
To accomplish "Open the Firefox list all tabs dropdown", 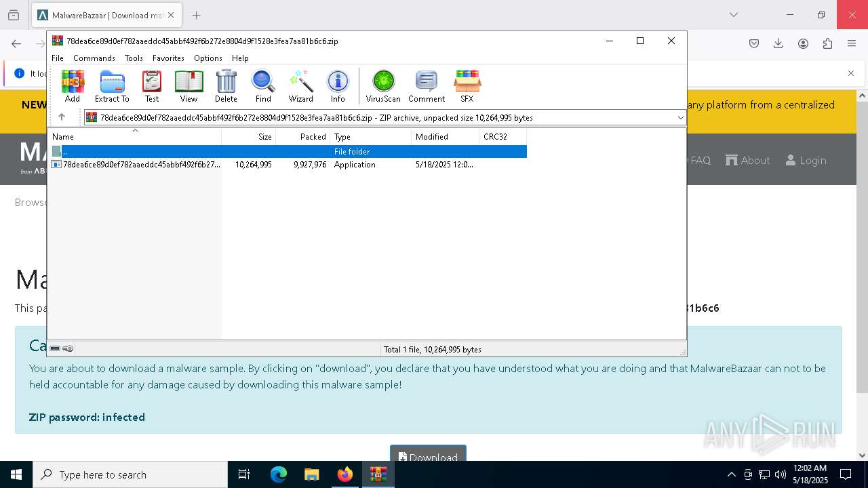I will click(x=734, y=15).
